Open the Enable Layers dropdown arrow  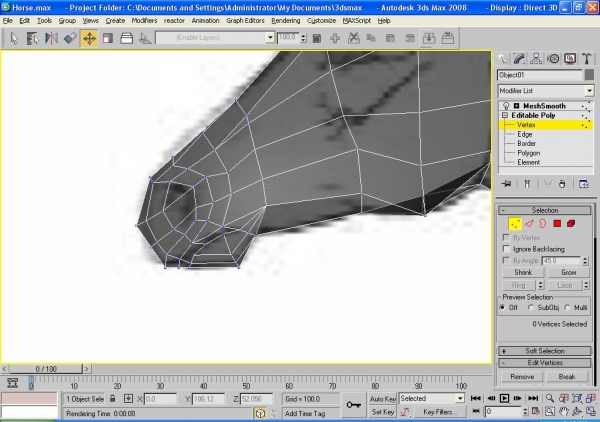pyautogui.click(x=270, y=37)
